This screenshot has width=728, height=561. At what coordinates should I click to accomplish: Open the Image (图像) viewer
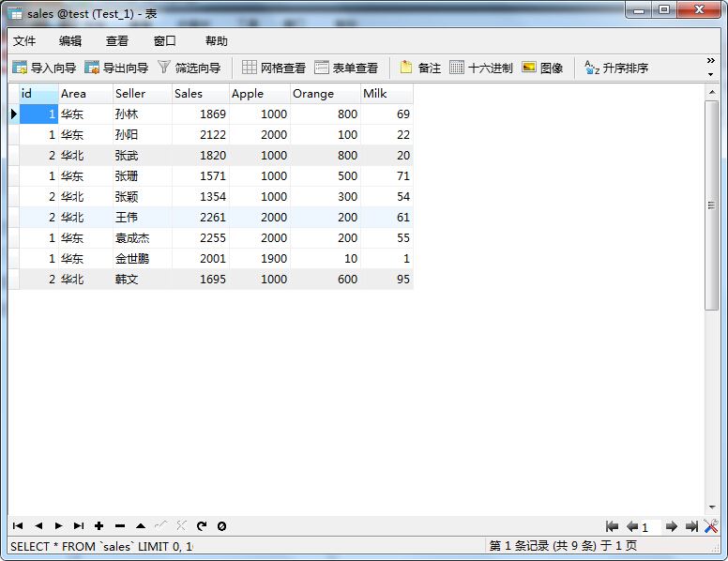coord(542,68)
